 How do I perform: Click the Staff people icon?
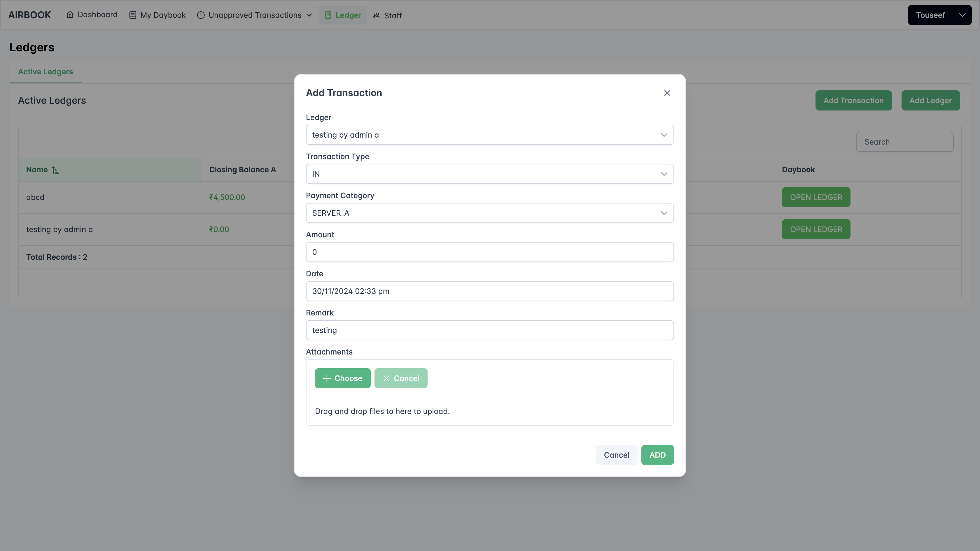coord(376,15)
